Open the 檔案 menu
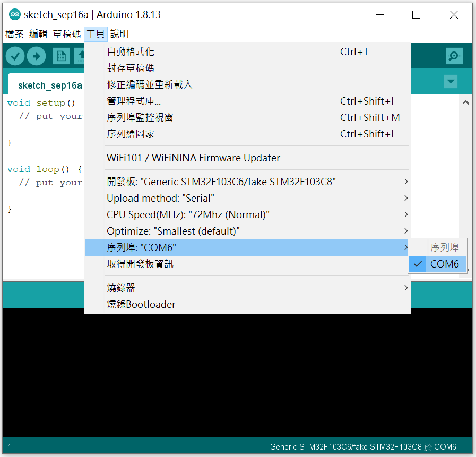The height and width of the screenshot is (457, 476). pos(14,34)
